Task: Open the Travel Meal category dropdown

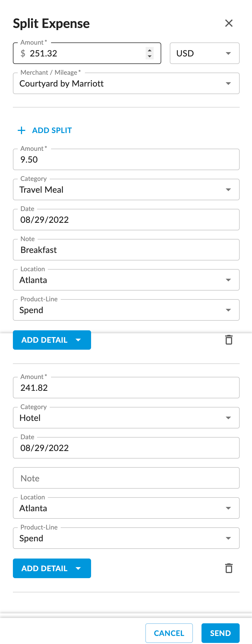Action: click(228, 189)
